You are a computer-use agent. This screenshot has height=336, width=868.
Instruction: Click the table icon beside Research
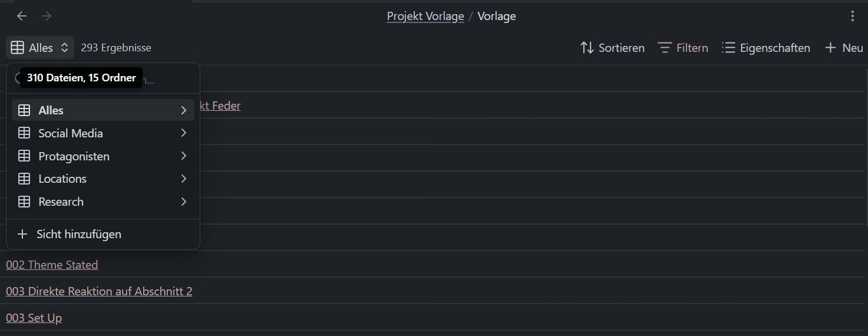tap(24, 202)
